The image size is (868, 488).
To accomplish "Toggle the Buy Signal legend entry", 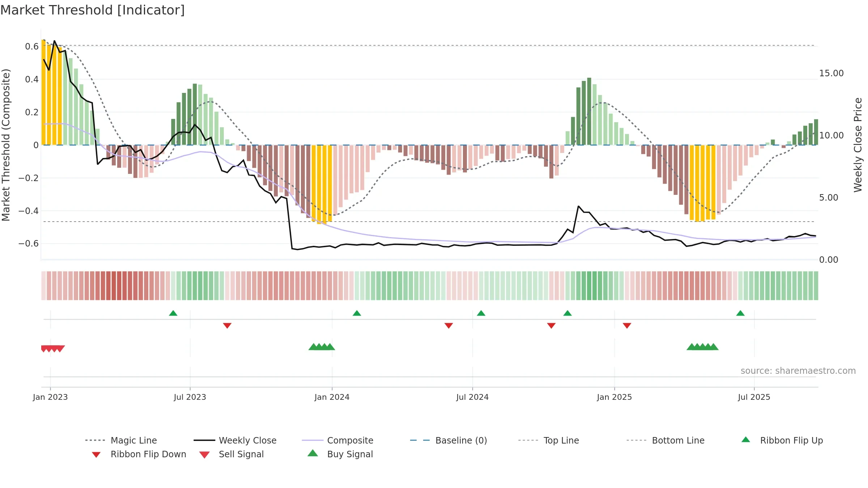I will pyautogui.click(x=340, y=454).
